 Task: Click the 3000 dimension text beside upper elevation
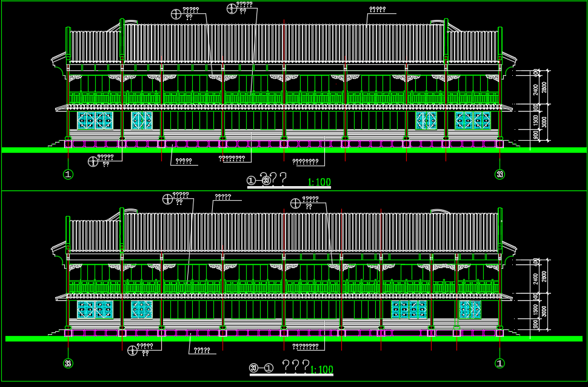[x=544, y=122]
